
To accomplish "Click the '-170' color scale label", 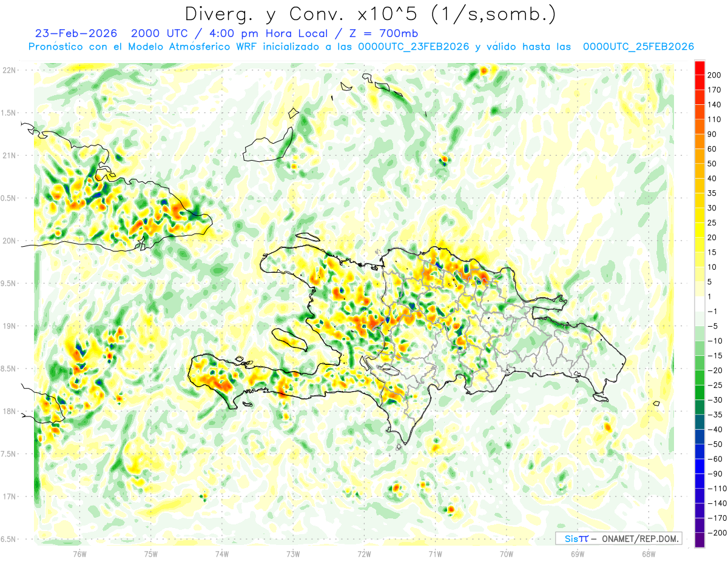I will pos(717,518).
